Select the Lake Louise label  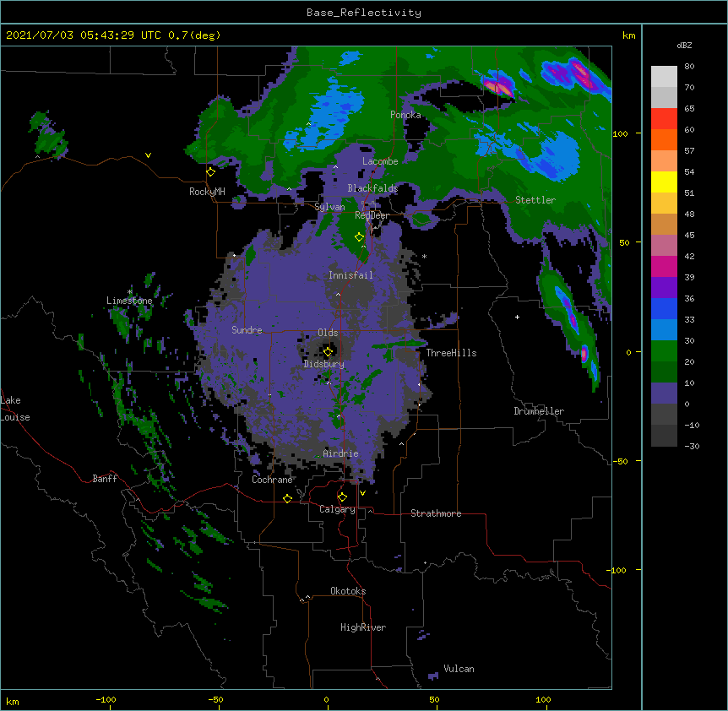pos(15,409)
